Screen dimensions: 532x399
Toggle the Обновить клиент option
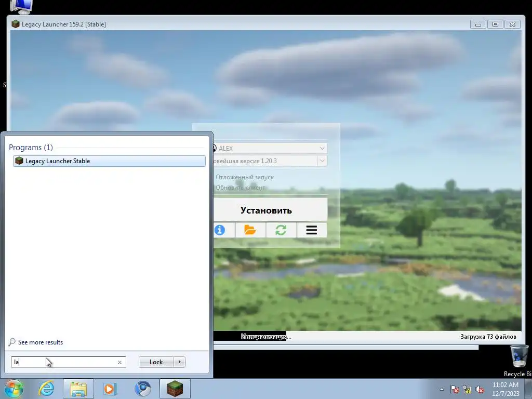click(240, 188)
